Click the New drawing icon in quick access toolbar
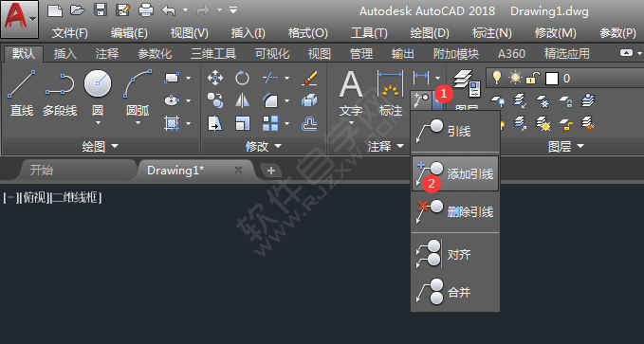644x344 pixels. tap(55, 10)
